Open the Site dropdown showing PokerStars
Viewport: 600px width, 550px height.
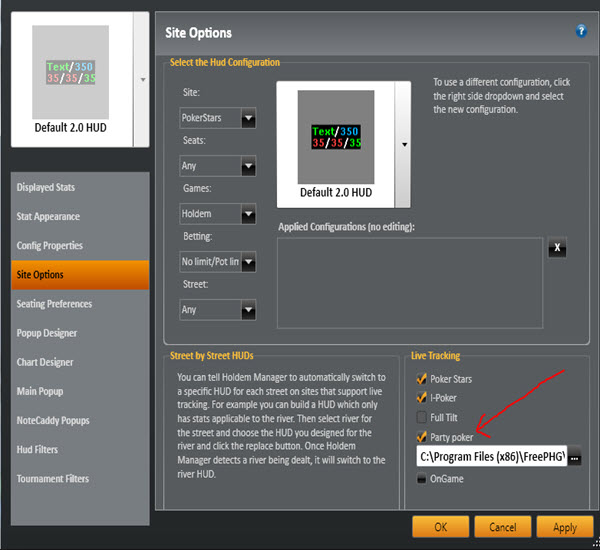click(x=217, y=118)
